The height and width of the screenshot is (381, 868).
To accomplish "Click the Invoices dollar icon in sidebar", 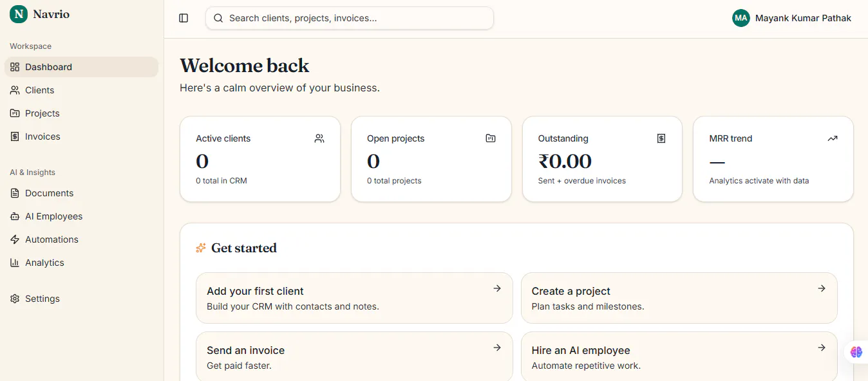I will (15, 136).
